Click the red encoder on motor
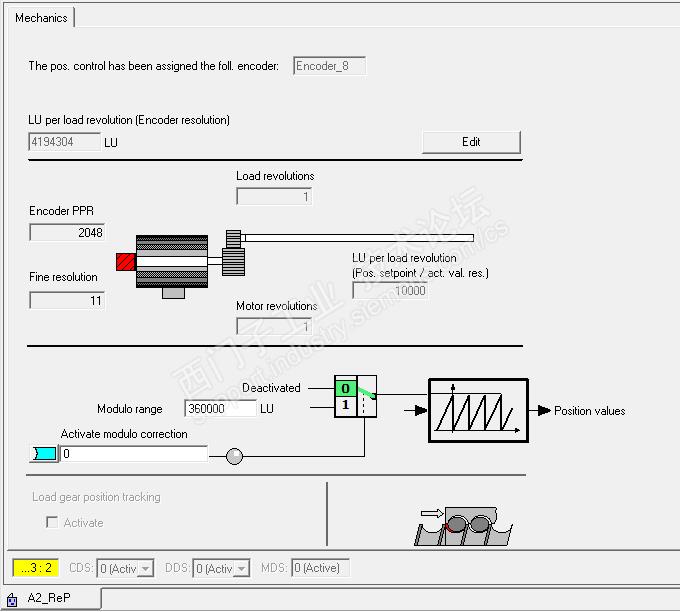This screenshot has width=680, height=612. click(x=126, y=262)
